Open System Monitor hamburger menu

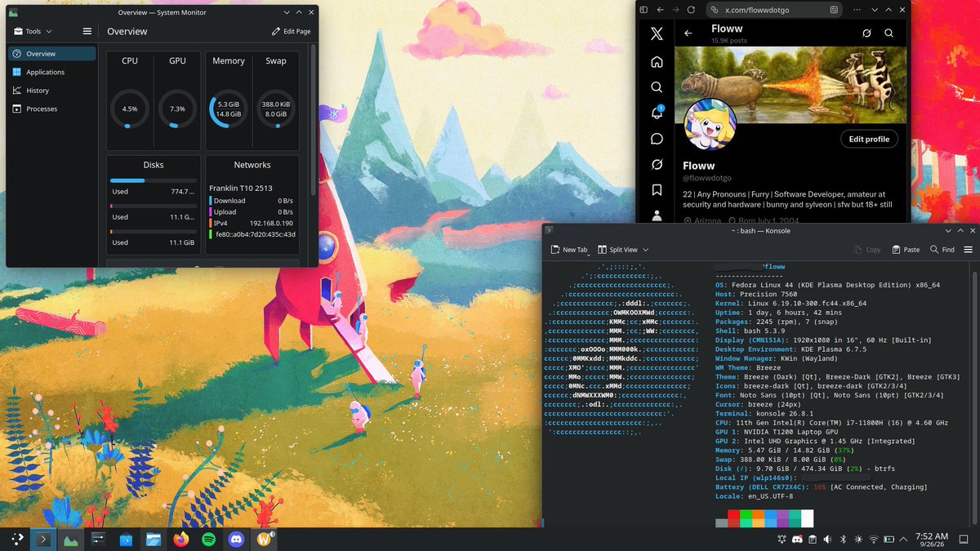87,31
